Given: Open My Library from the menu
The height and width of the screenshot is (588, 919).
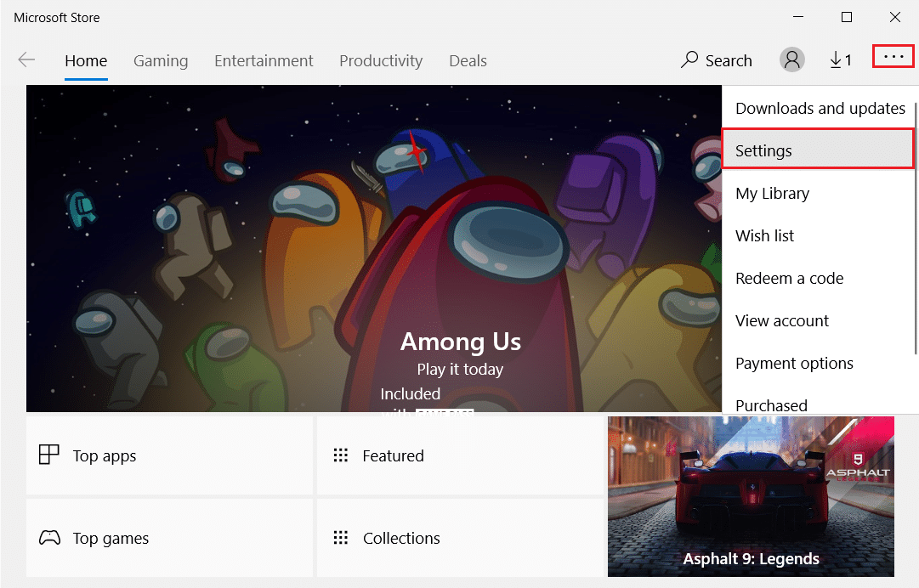Looking at the screenshot, I should 772,193.
